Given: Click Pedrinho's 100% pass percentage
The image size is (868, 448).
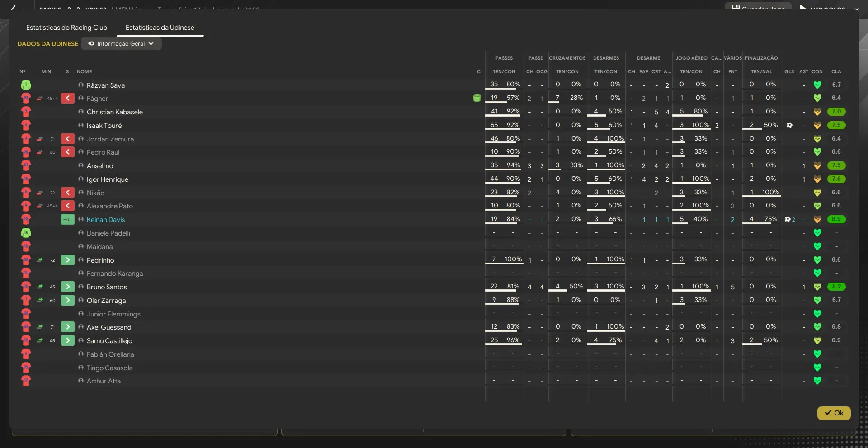Looking at the screenshot, I should 513,259.
